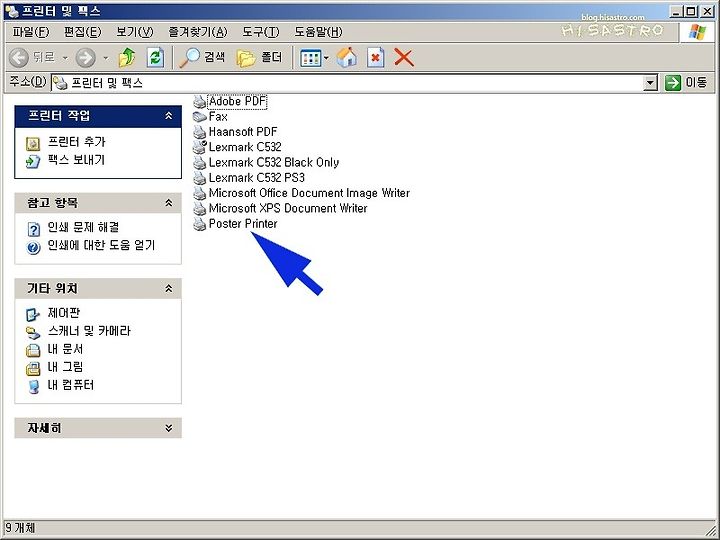This screenshot has width=720, height=540.
Task: Click the Back arrow toolbar button
Action: 19,58
